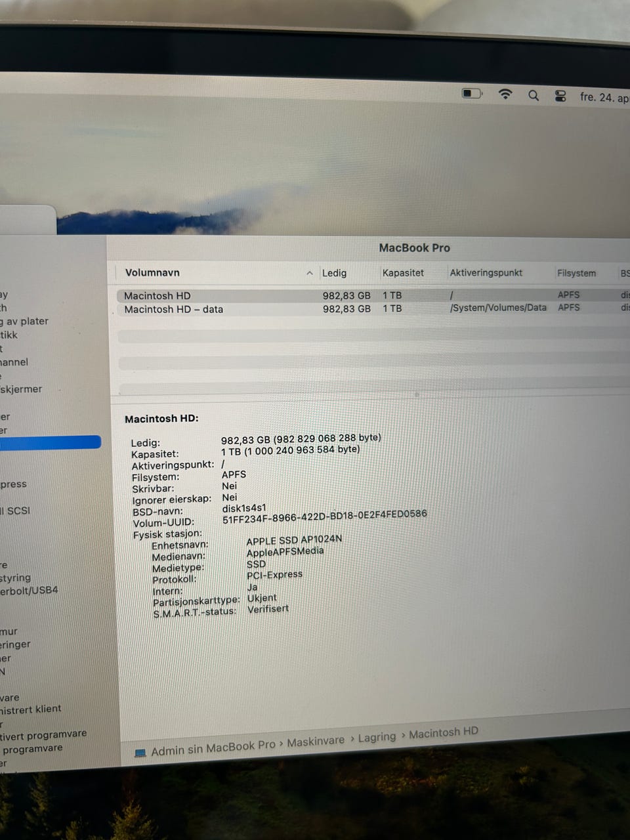Select the highlighted blue sidebar item
The height and width of the screenshot is (840, 630).
click(x=51, y=443)
